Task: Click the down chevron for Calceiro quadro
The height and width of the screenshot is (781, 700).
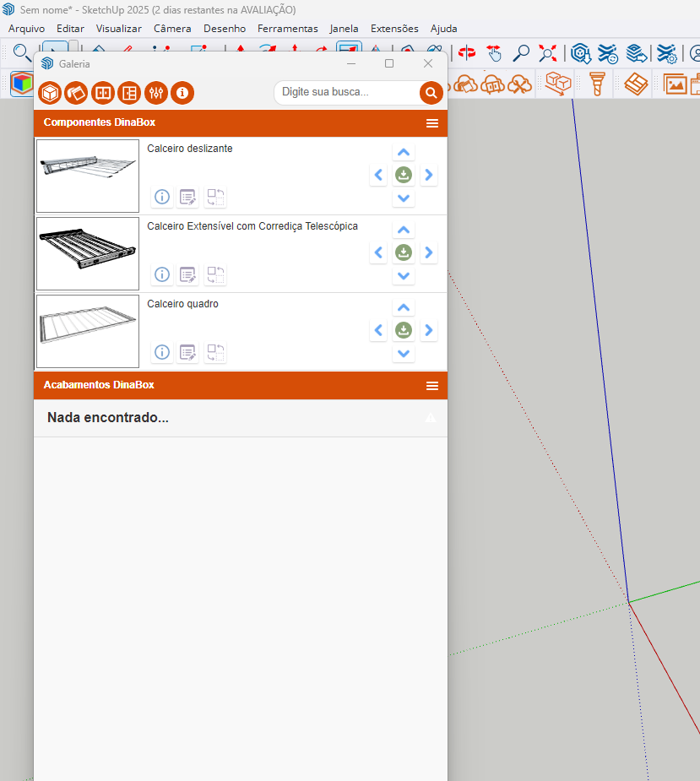Action: click(x=404, y=354)
